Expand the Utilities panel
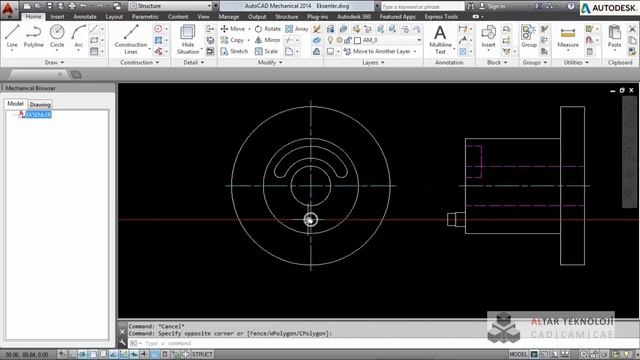 [576, 62]
